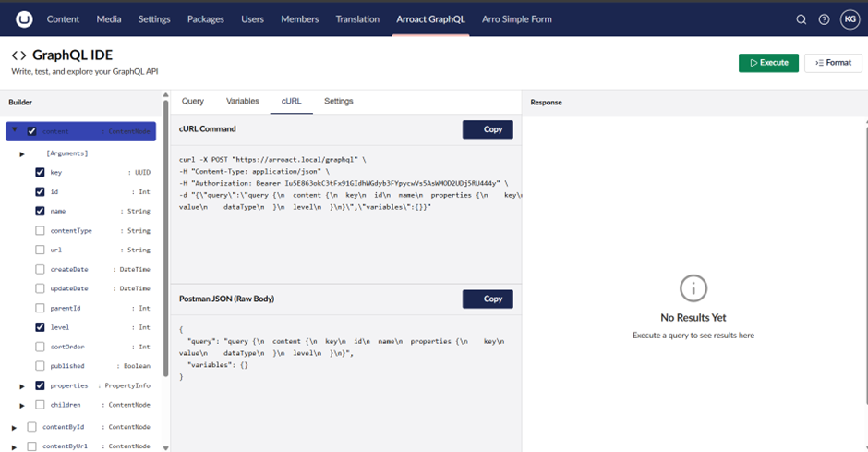Image resolution: width=868 pixels, height=452 pixels.
Task: Expand the contentById query node
Action: [14, 427]
